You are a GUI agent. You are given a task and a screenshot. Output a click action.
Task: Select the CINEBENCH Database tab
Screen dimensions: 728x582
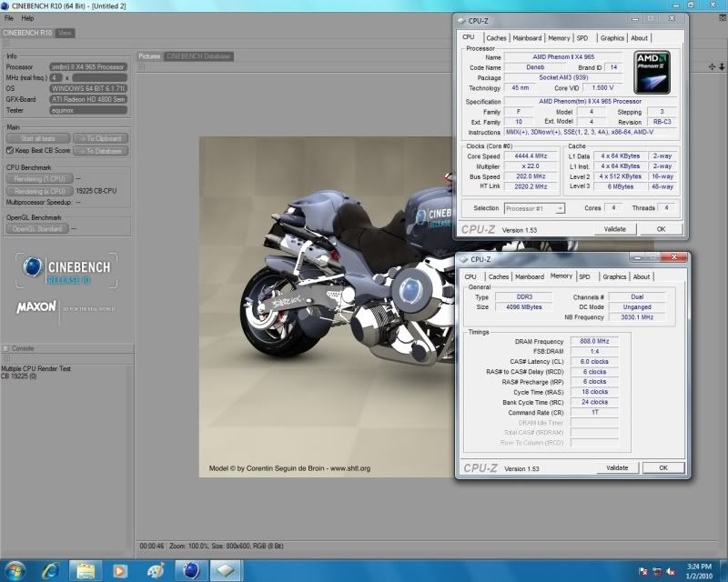point(198,56)
